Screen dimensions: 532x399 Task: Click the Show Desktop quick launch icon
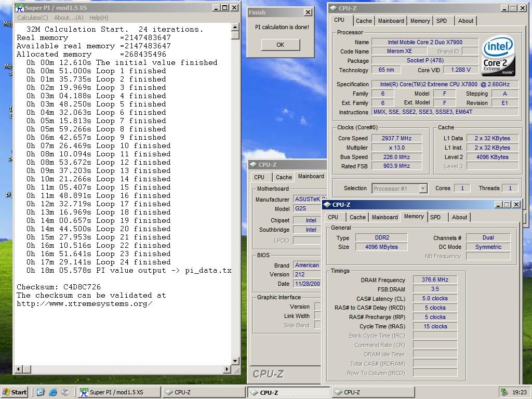pyautogui.click(x=41, y=392)
